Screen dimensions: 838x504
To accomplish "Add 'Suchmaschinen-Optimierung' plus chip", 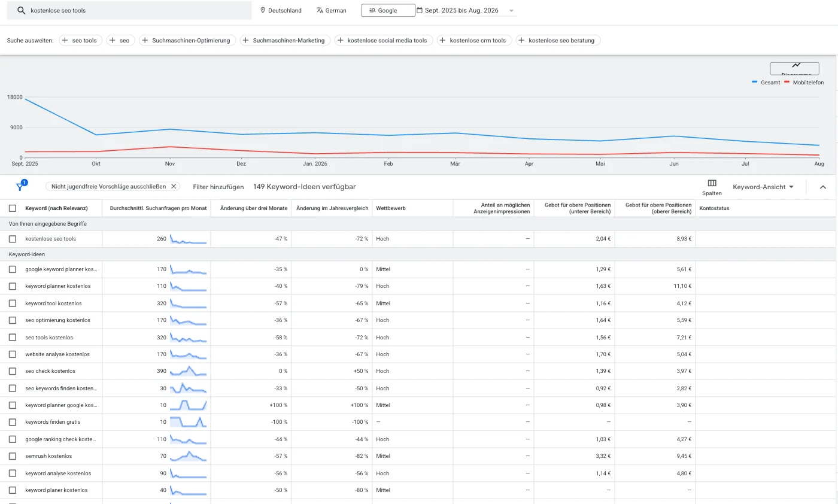I will coord(187,40).
